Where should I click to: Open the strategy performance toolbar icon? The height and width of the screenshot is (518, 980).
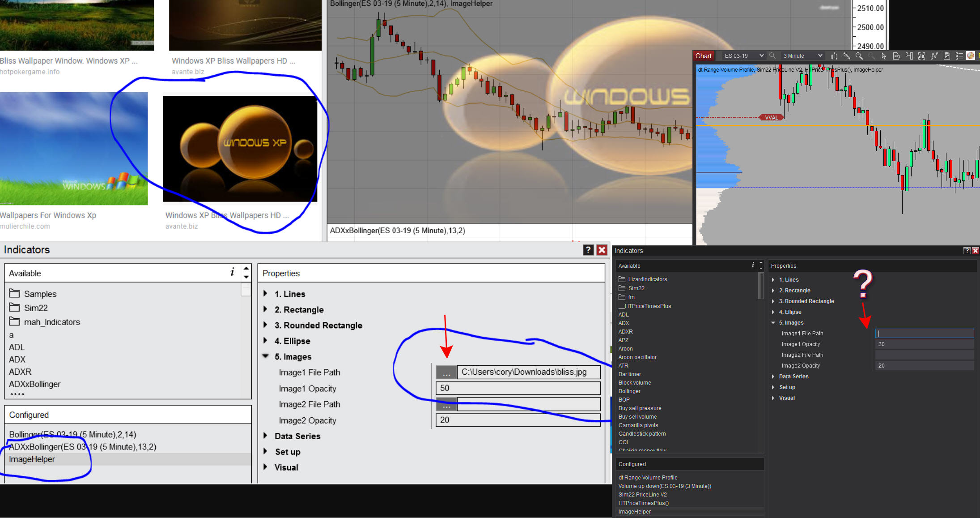(x=946, y=56)
